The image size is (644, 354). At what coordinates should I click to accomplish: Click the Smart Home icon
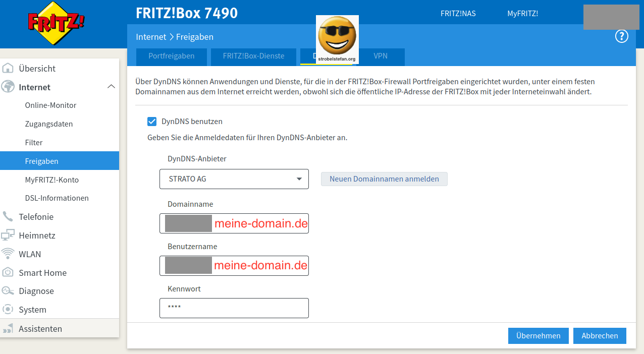pyautogui.click(x=8, y=272)
